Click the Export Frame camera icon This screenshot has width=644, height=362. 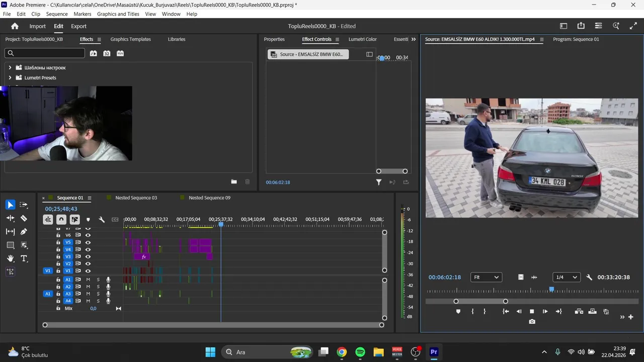(x=532, y=321)
